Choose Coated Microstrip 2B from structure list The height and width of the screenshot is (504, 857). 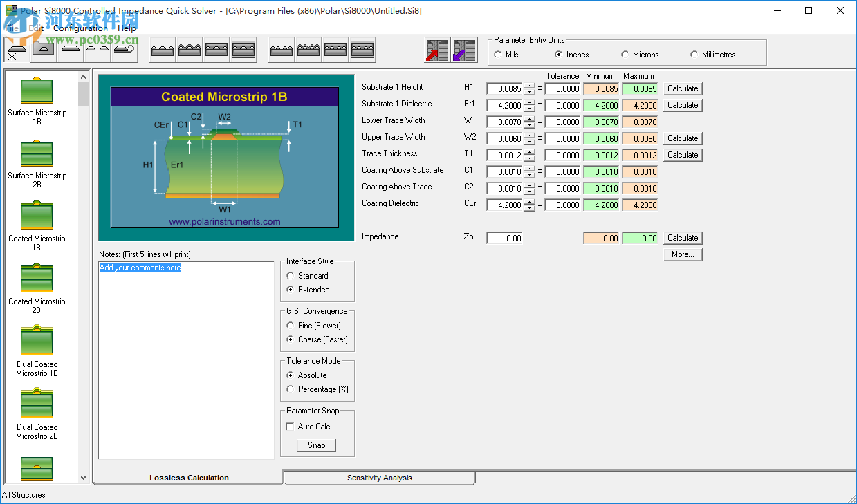tap(37, 279)
